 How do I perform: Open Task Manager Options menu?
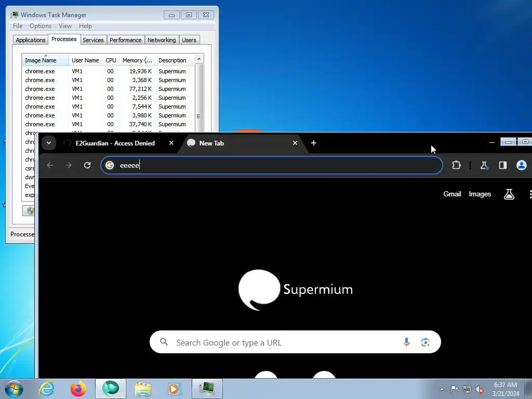[41, 26]
